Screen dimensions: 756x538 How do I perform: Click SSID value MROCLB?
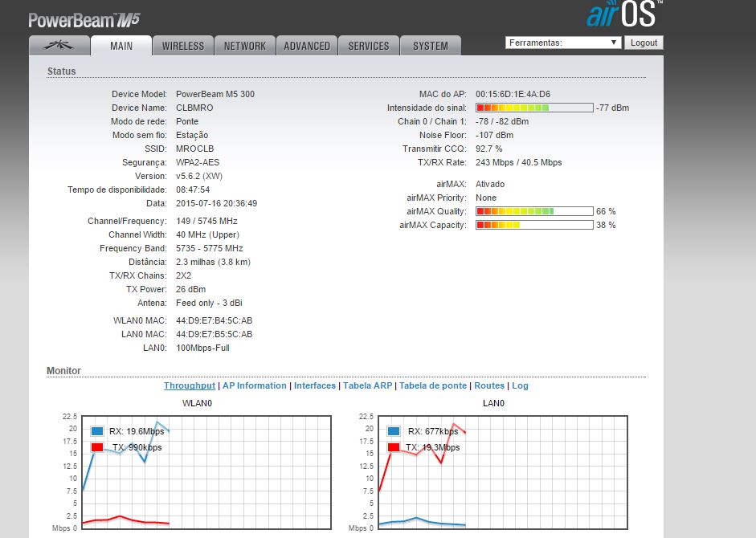pyautogui.click(x=194, y=149)
